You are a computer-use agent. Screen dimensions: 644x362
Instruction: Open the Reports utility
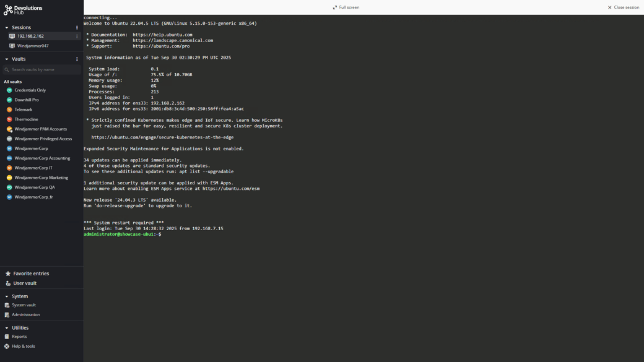pyautogui.click(x=19, y=336)
